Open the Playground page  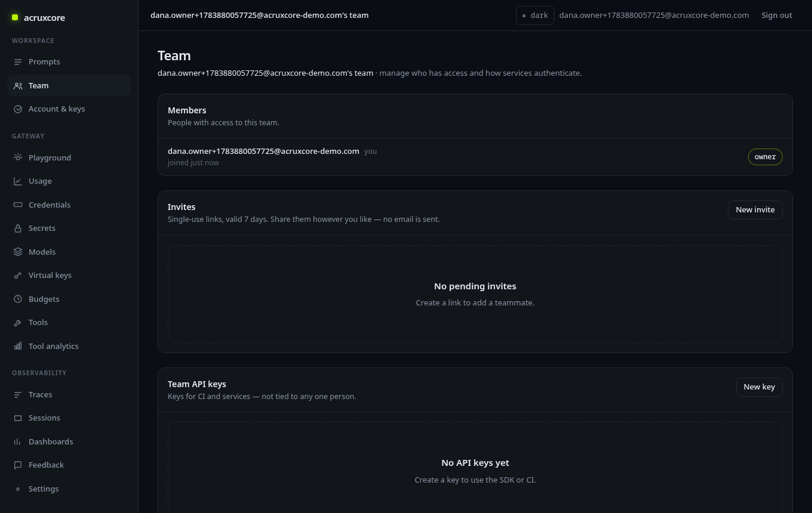coord(69,157)
